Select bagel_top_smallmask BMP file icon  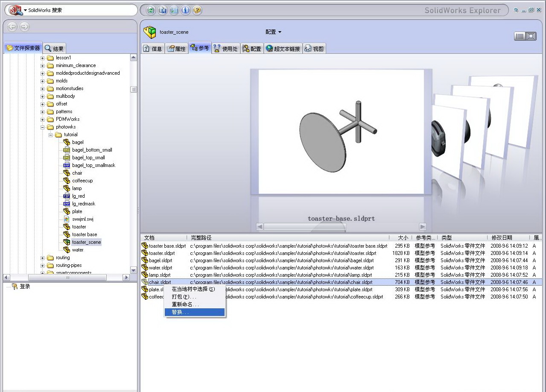click(x=67, y=165)
